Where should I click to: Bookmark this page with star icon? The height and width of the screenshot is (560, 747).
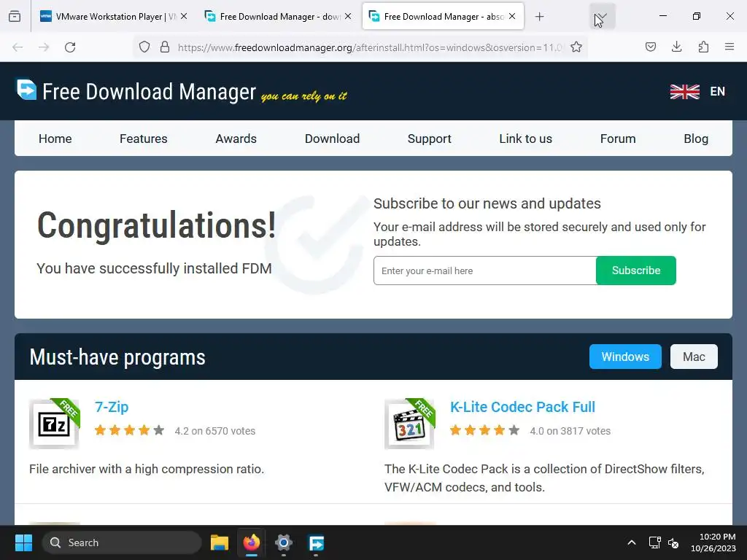point(576,47)
